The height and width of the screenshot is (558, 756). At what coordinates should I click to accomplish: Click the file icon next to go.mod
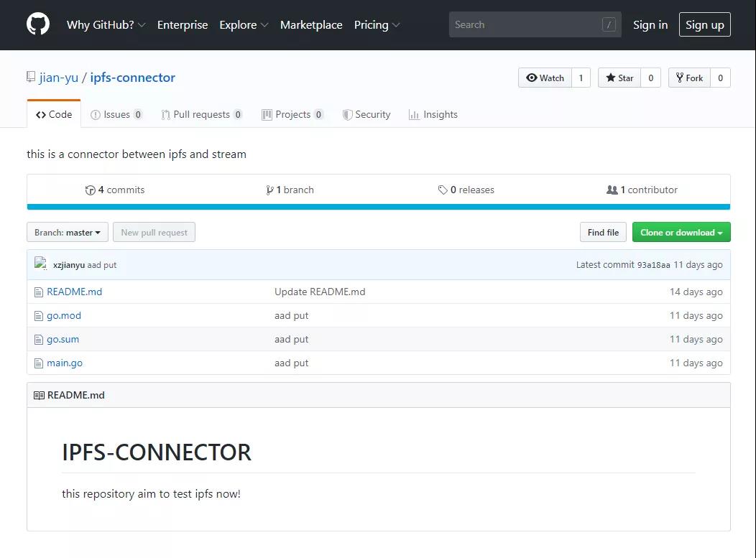pos(39,315)
